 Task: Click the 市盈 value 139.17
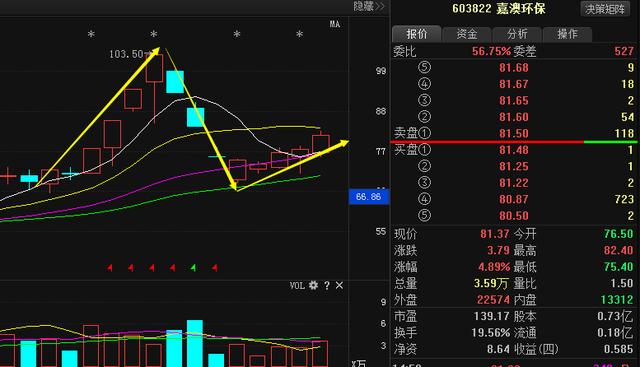coord(491,316)
